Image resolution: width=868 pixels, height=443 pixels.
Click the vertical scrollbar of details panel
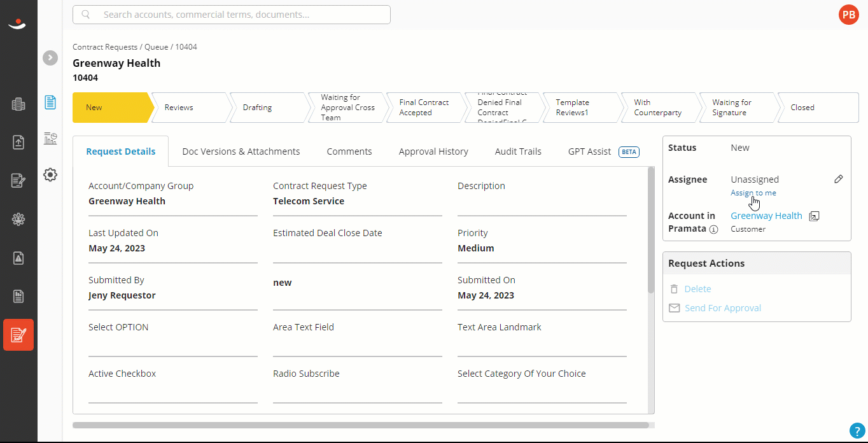[650, 230]
